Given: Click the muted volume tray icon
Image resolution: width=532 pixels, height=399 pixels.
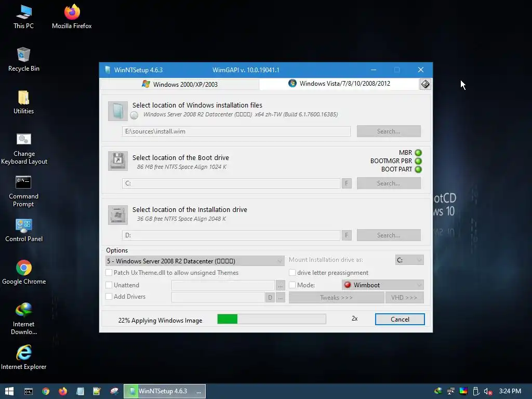Looking at the screenshot, I should click(488, 391).
